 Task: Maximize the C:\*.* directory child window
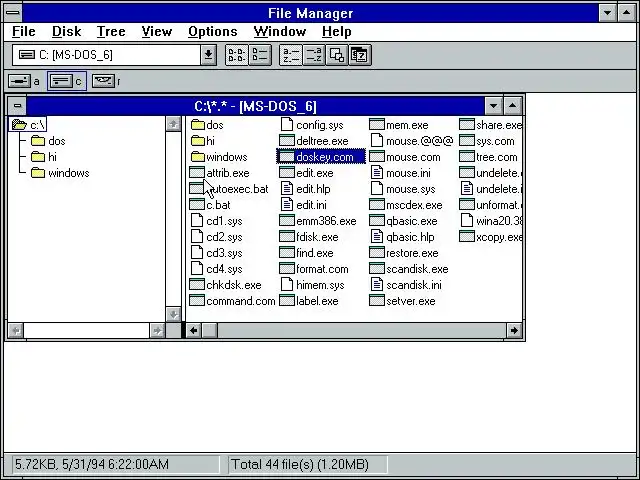pos(512,106)
